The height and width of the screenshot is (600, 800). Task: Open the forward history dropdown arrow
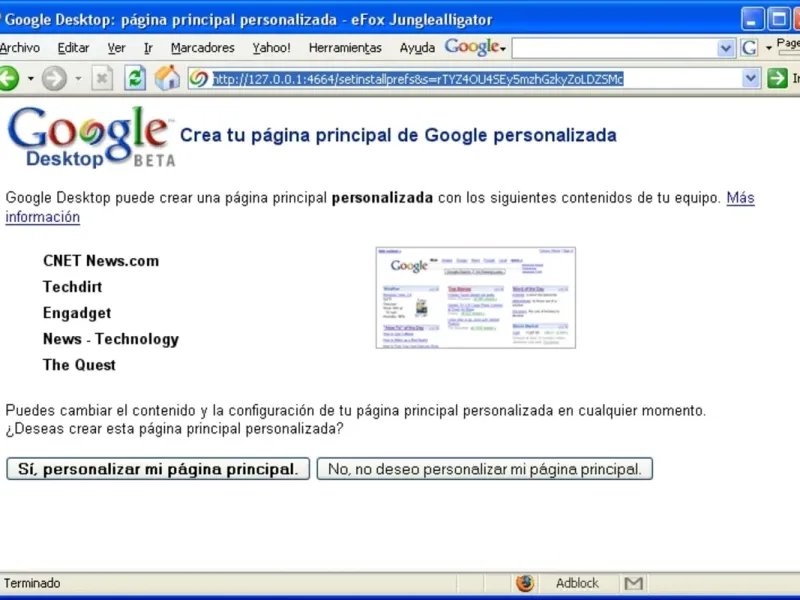[x=78, y=79]
